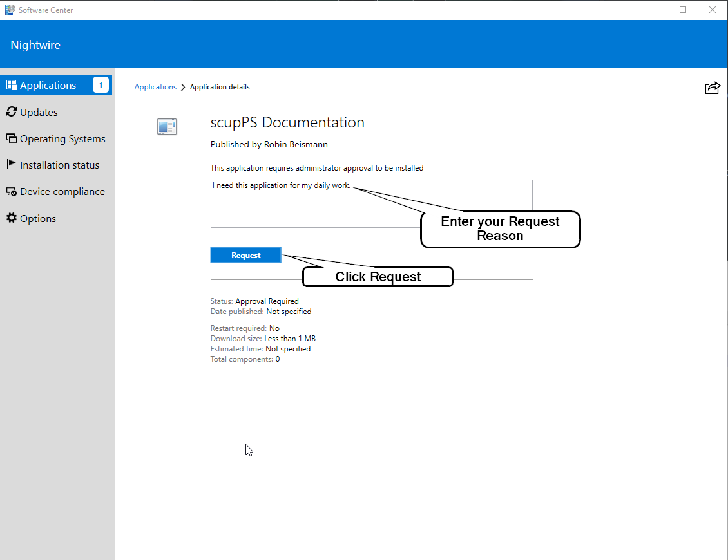This screenshot has width=728, height=560.
Task: Open the Applications sidebar section
Action: (x=55, y=85)
